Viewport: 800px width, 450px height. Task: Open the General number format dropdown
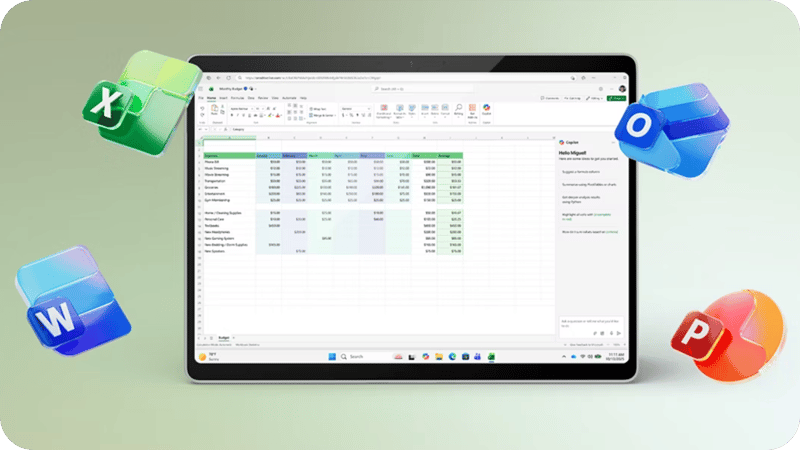(x=356, y=109)
